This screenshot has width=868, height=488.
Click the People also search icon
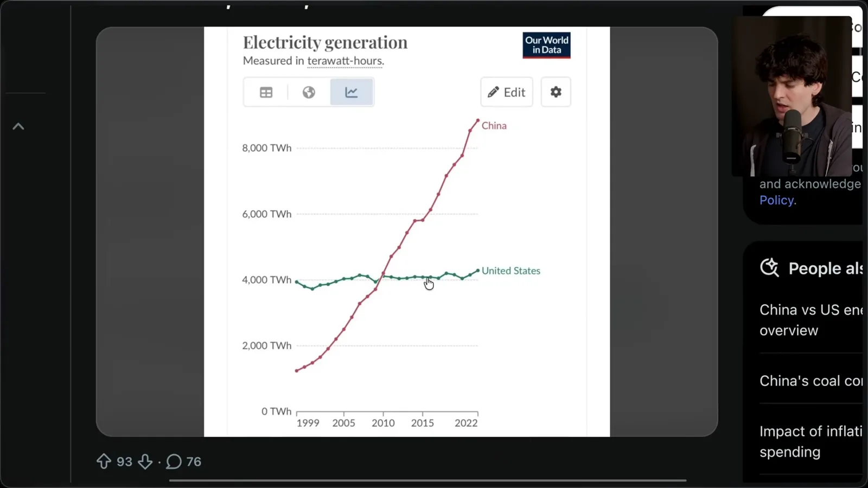click(x=769, y=268)
